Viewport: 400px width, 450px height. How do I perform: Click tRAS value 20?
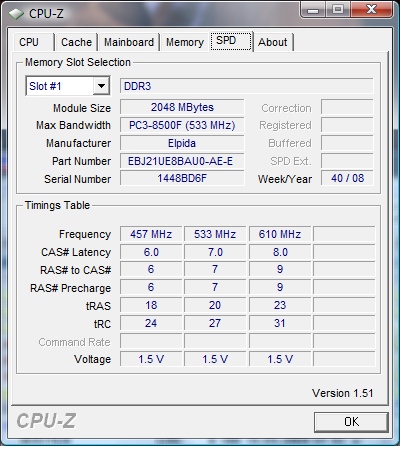(215, 305)
